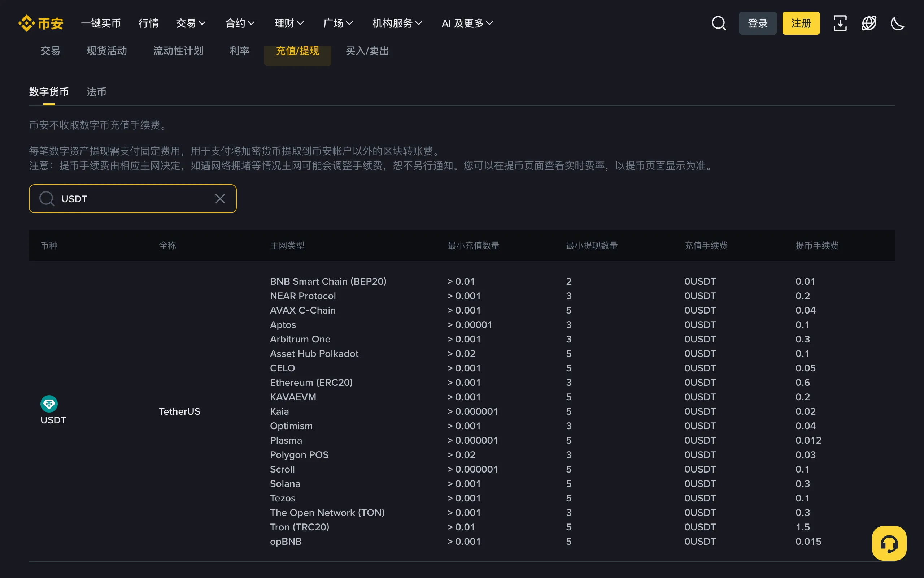Image resolution: width=924 pixels, height=578 pixels.
Task: Switch to the 法币 tab
Action: [96, 92]
